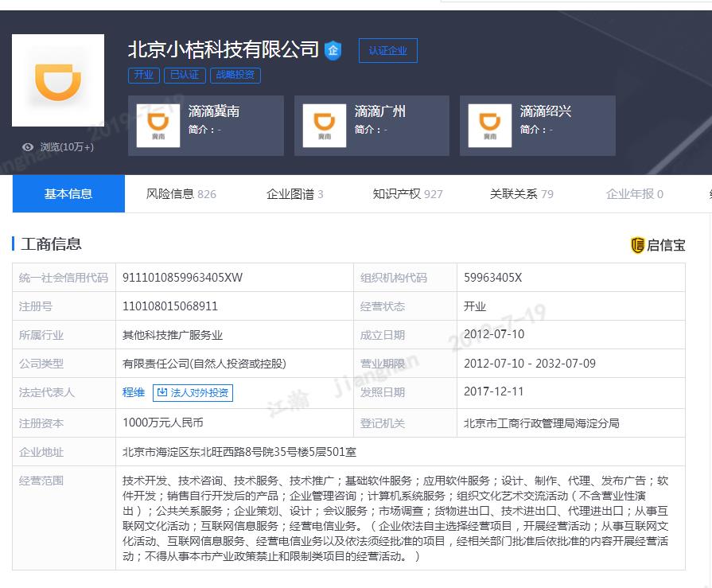Screen dimensions: 712x588
Task: Click the 北京小桔科技 company logo thumbnail
Action: tap(58, 80)
